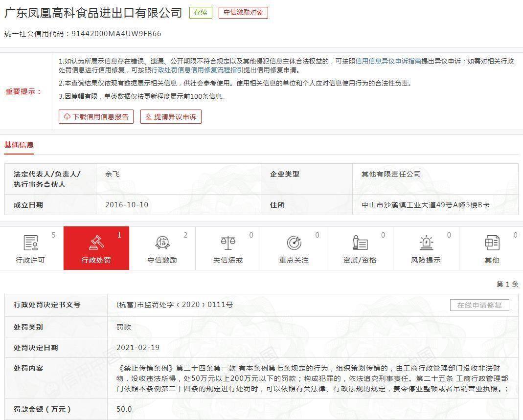The width and height of the screenshot is (523, 420).
Task: Click the 行政处罚 gavel icon
Action: point(96,243)
